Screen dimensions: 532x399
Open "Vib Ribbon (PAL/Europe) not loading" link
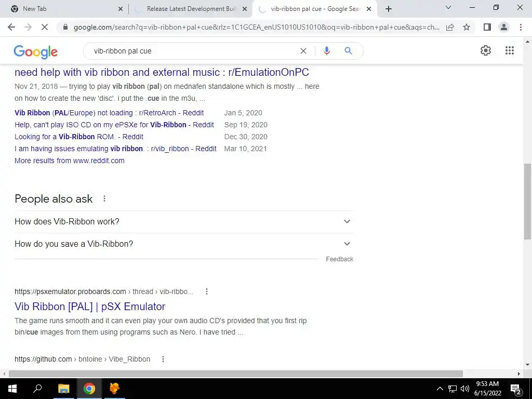tap(109, 113)
